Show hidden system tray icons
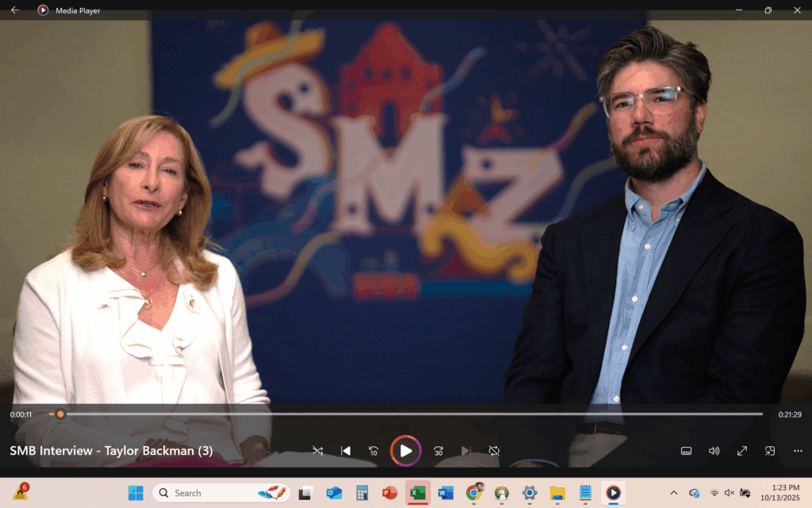812x508 pixels. coord(674,493)
